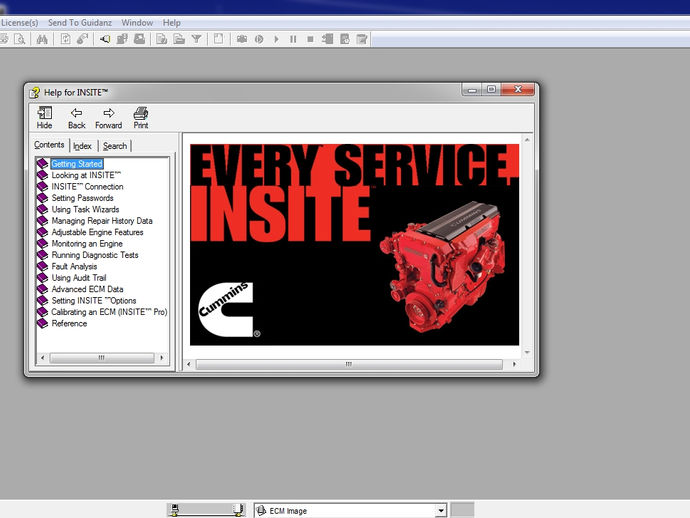Click the Contents pane scroll left arrow
The image size is (690, 518).
pos(42,358)
